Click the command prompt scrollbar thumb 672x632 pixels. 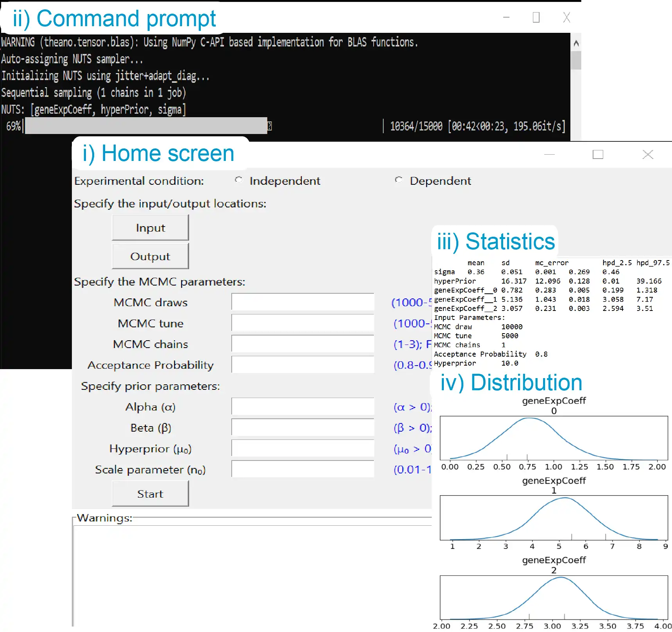576,60
